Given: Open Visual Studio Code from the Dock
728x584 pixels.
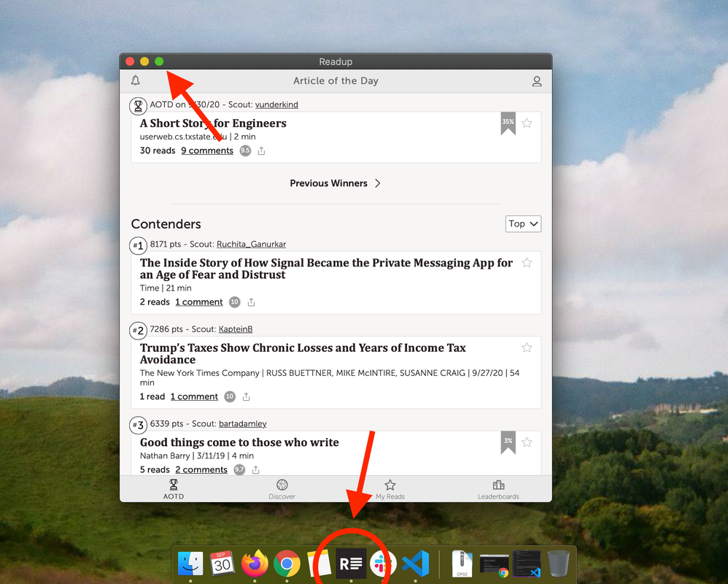Looking at the screenshot, I should (x=416, y=564).
